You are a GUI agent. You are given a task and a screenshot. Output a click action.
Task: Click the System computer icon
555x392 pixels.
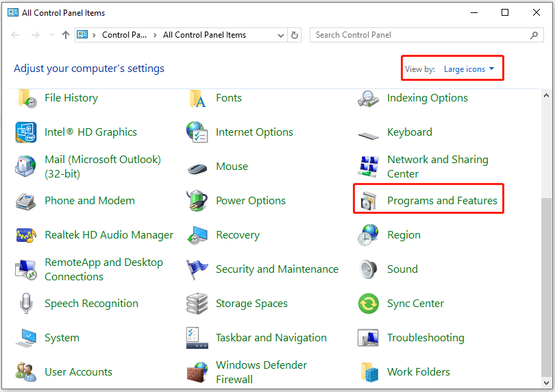[x=26, y=338]
